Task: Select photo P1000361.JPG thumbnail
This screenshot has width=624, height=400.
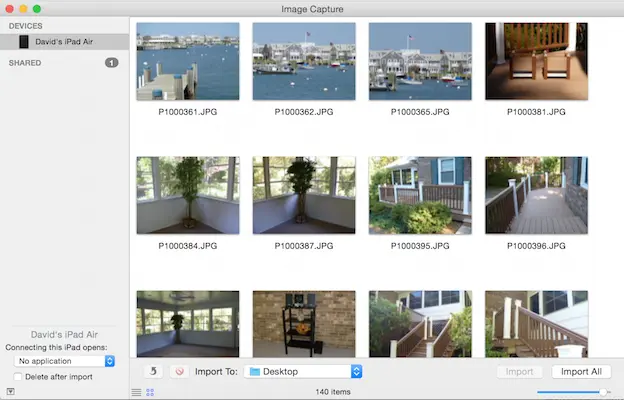Action: coord(187,61)
